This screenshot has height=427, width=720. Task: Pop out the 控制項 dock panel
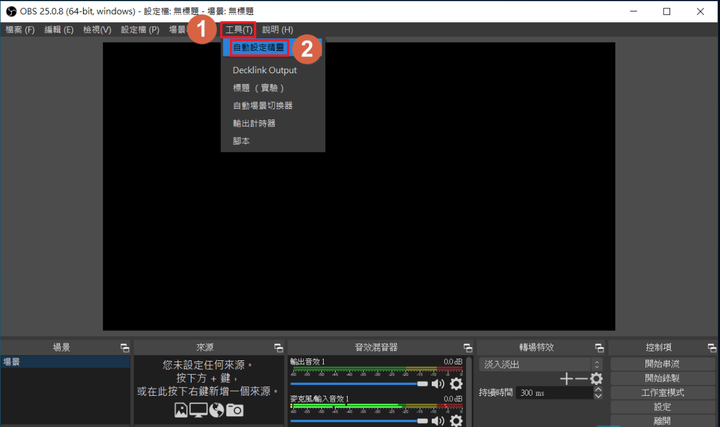coord(712,348)
